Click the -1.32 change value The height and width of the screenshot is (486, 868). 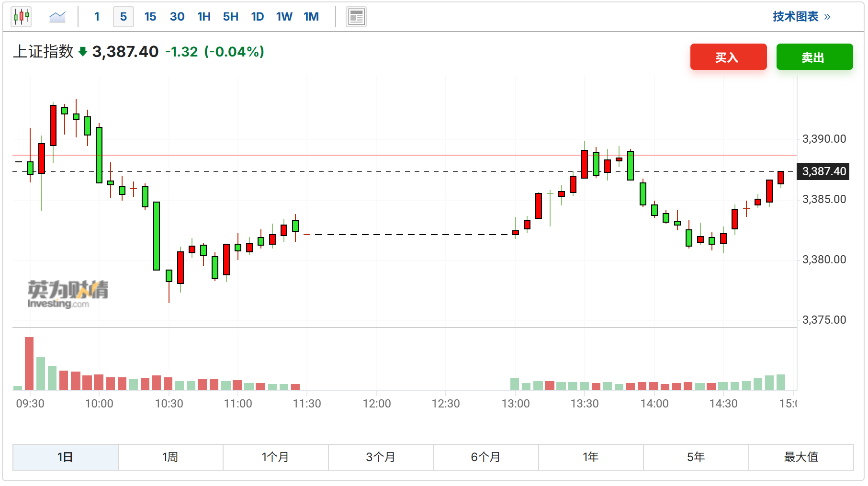pyautogui.click(x=181, y=52)
